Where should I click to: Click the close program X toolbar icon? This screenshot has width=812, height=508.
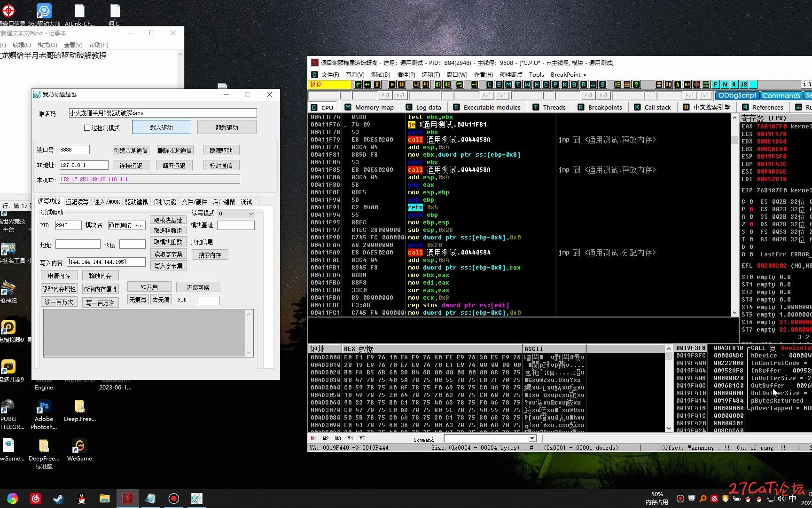coord(377,85)
